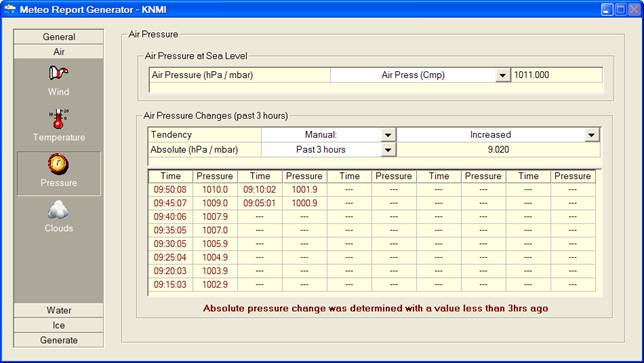
Task: Open the Ice section tab
Action: point(59,325)
